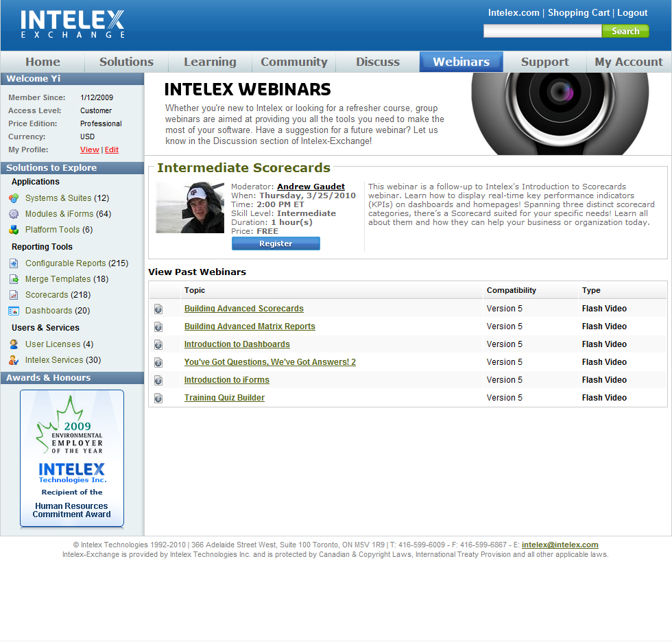Open Configurable Reports (215) link
672x642 pixels.
tap(77, 263)
